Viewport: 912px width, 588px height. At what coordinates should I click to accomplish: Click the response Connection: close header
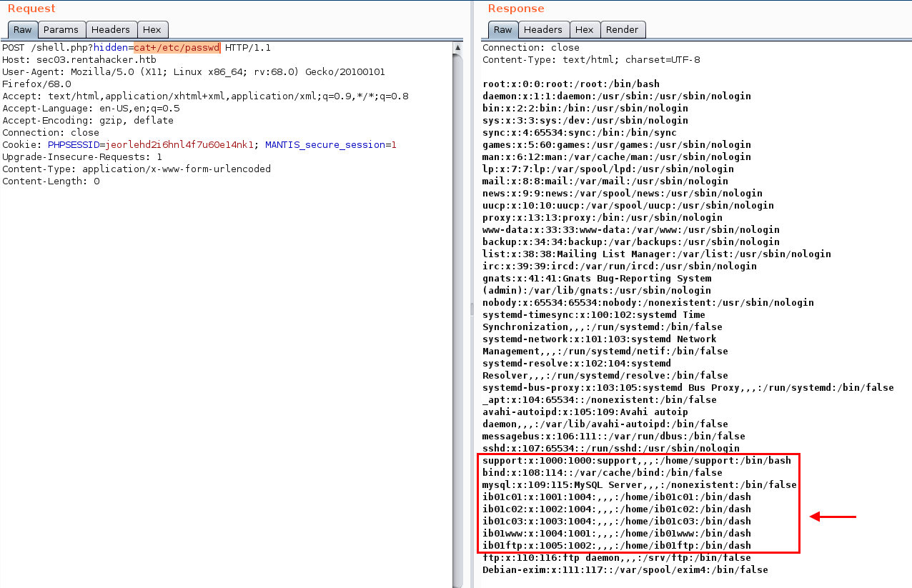(531, 48)
